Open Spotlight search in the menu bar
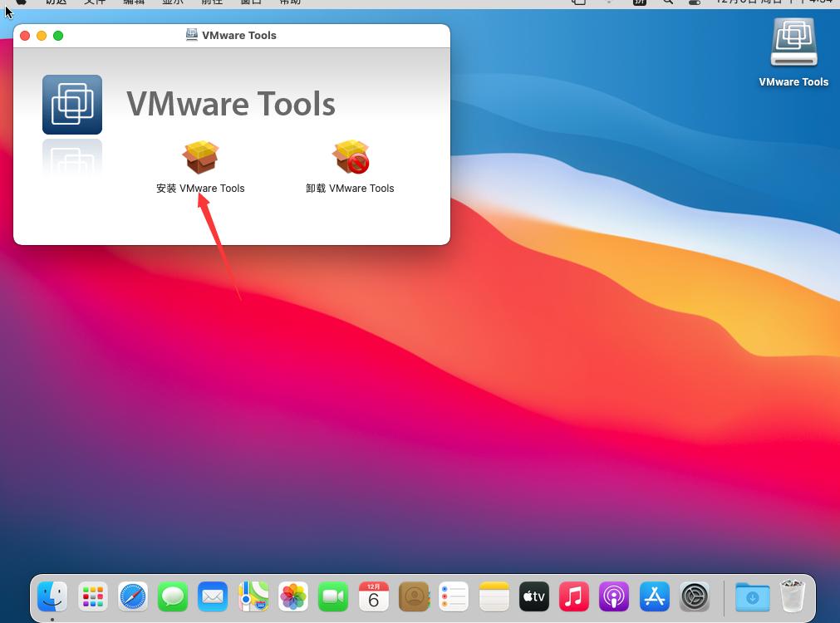 (x=667, y=3)
